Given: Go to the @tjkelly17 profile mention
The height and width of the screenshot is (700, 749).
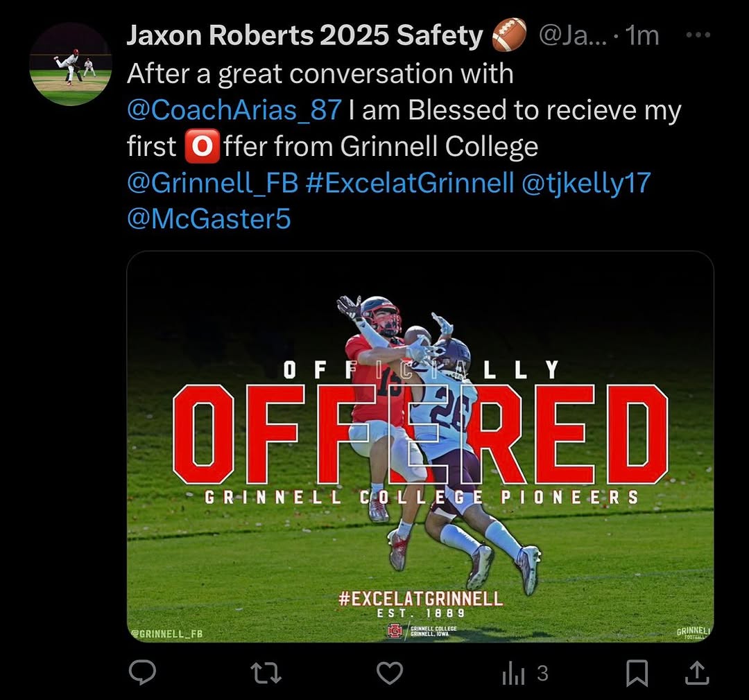Looking at the screenshot, I should coord(585,183).
